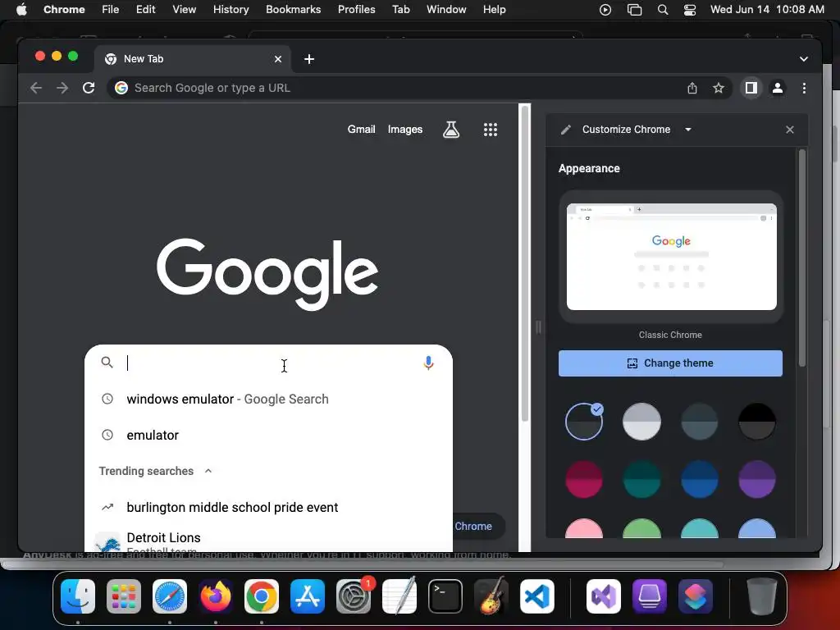Viewport: 840px width, 630px height.
Task: Bookmark this tab with the star icon
Action: pyautogui.click(x=719, y=88)
